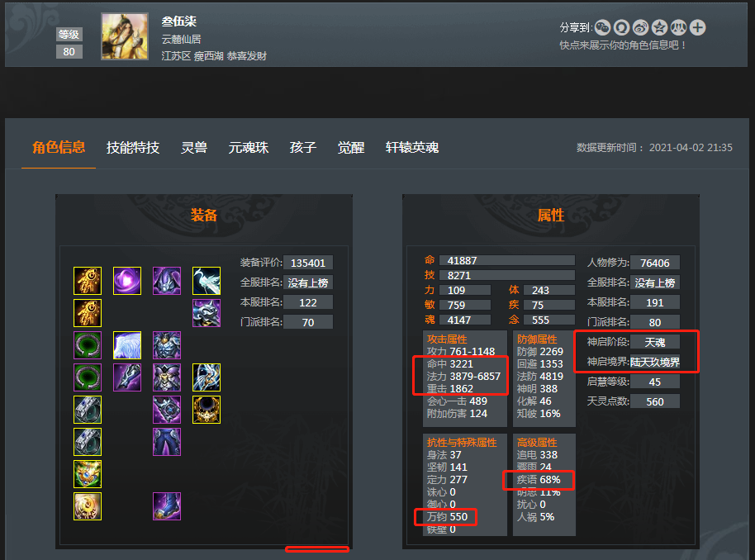Image resolution: width=755 pixels, height=560 pixels.
Task: Click the white crane equipment icon
Action: click(207, 281)
